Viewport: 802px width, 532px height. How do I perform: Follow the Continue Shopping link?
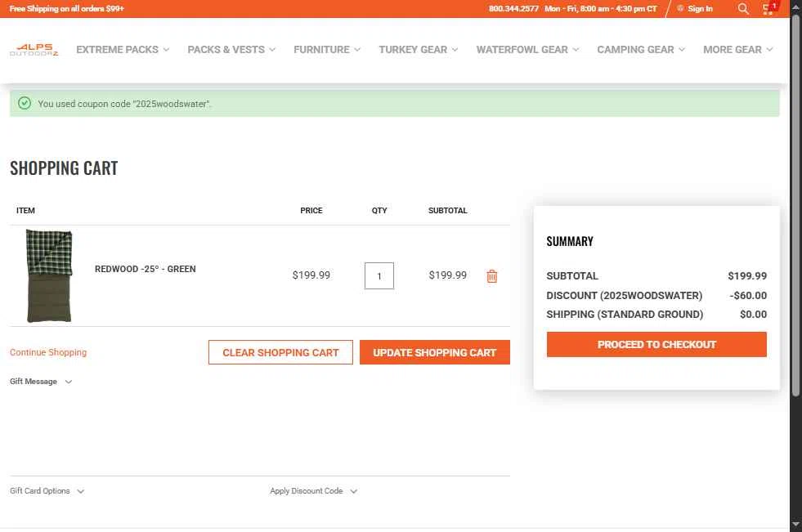point(48,352)
